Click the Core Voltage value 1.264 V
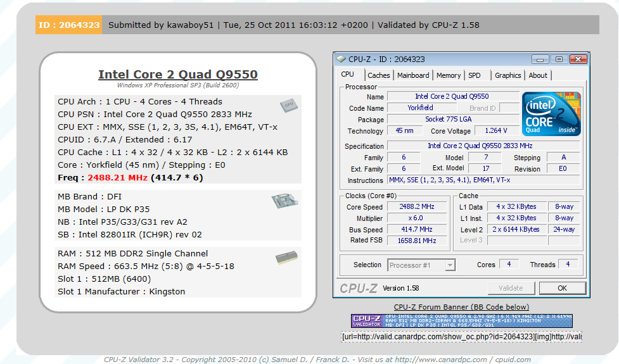The width and height of the screenshot is (619, 364). [x=497, y=130]
